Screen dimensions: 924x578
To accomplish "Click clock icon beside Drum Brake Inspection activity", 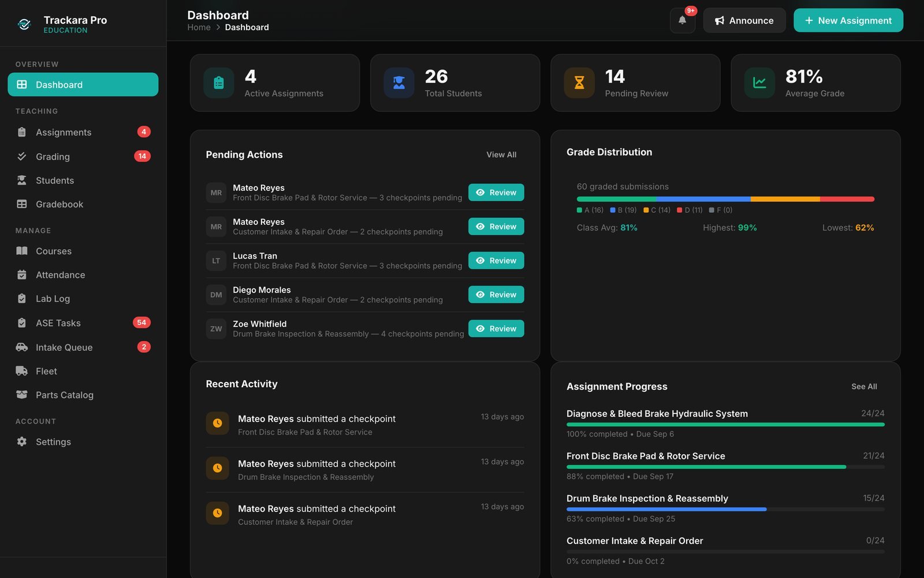I will click(x=217, y=468).
